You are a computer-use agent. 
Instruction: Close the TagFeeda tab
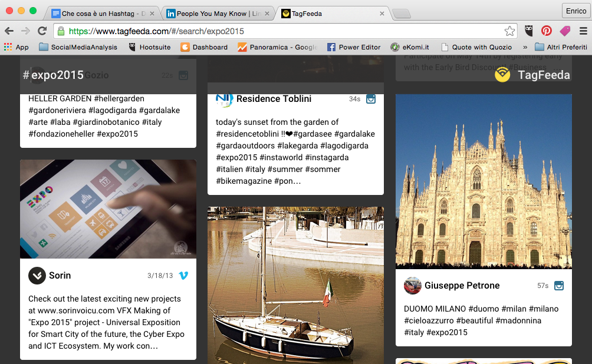tap(381, 14)
